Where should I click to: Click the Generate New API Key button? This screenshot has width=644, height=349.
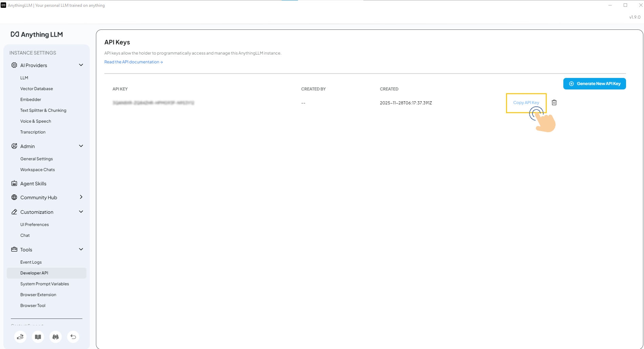tap(595, 83)
